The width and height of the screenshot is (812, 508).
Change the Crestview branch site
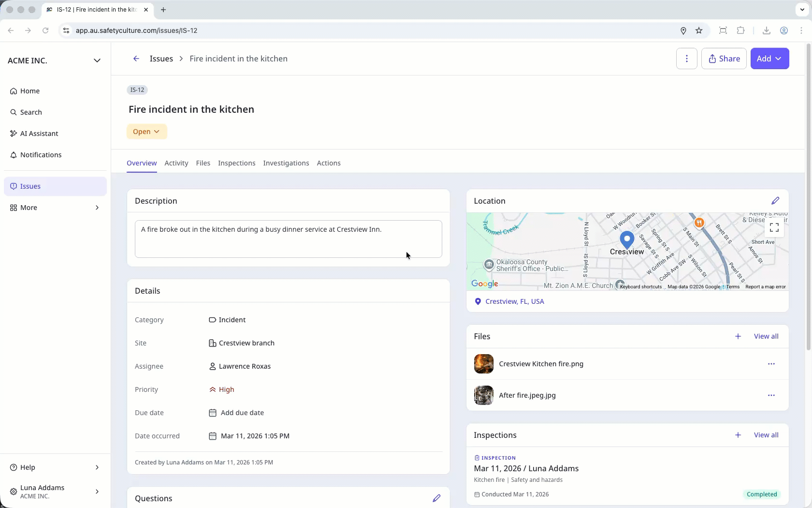pos(242,343)
